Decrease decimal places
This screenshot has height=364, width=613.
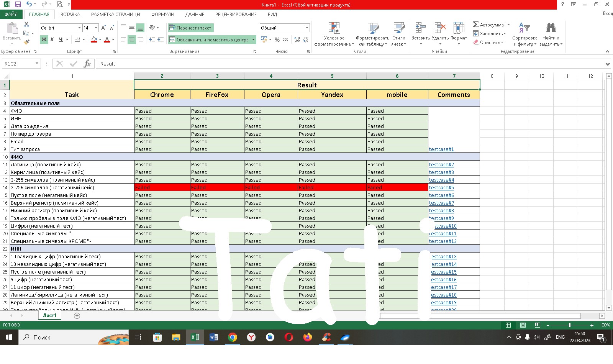[x=305, y=39]
